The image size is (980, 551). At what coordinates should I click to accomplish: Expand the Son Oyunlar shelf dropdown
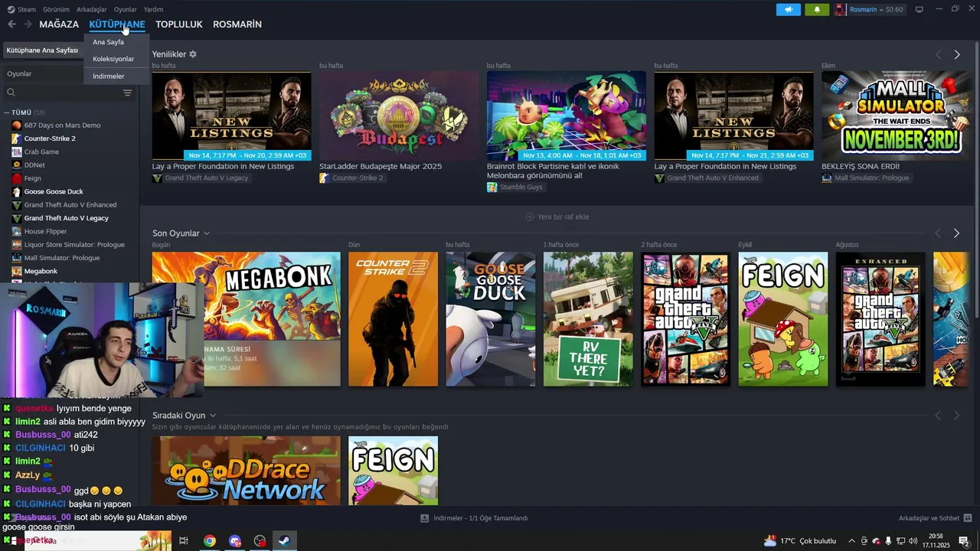coord(207,233)
